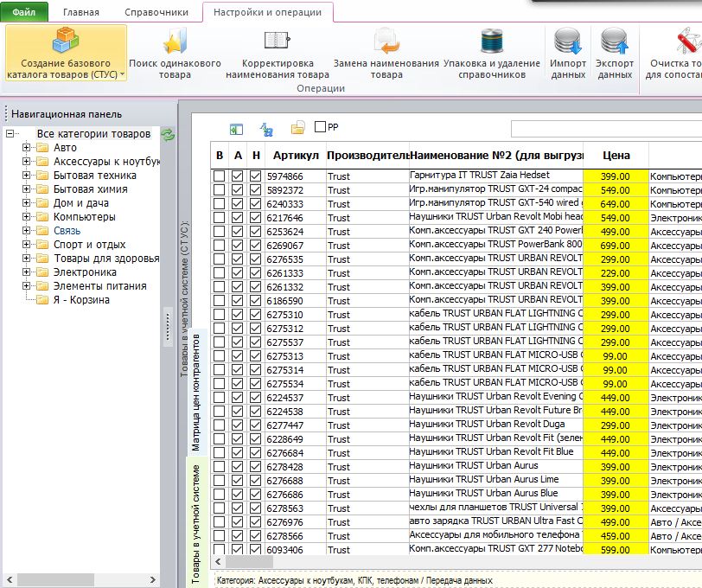Open Корректировка наименования товара
702x588 pixels.
pos(278,54)
